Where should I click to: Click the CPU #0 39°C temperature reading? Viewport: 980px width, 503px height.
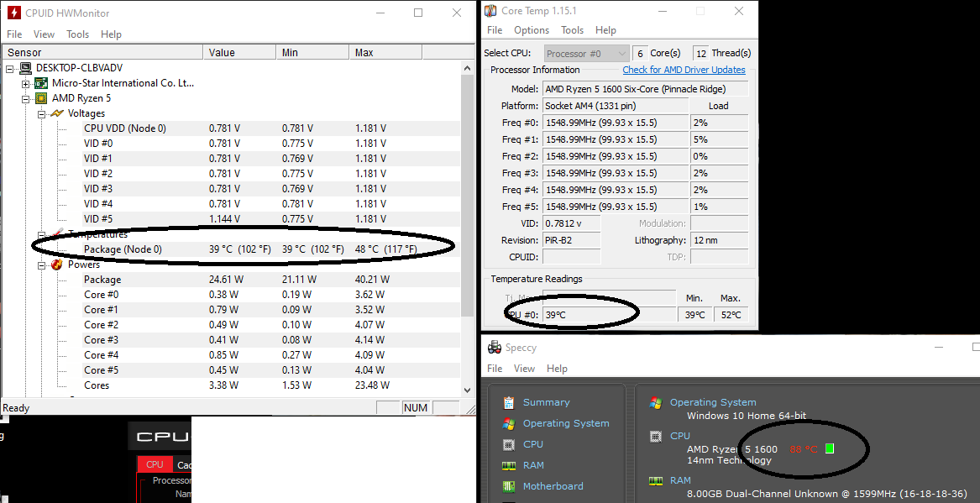(x=610, y=315)
